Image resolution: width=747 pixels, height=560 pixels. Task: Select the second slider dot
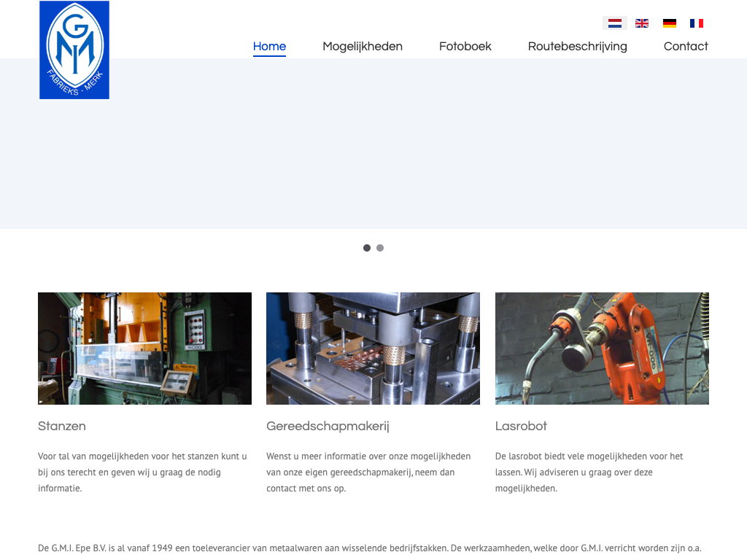380,248
